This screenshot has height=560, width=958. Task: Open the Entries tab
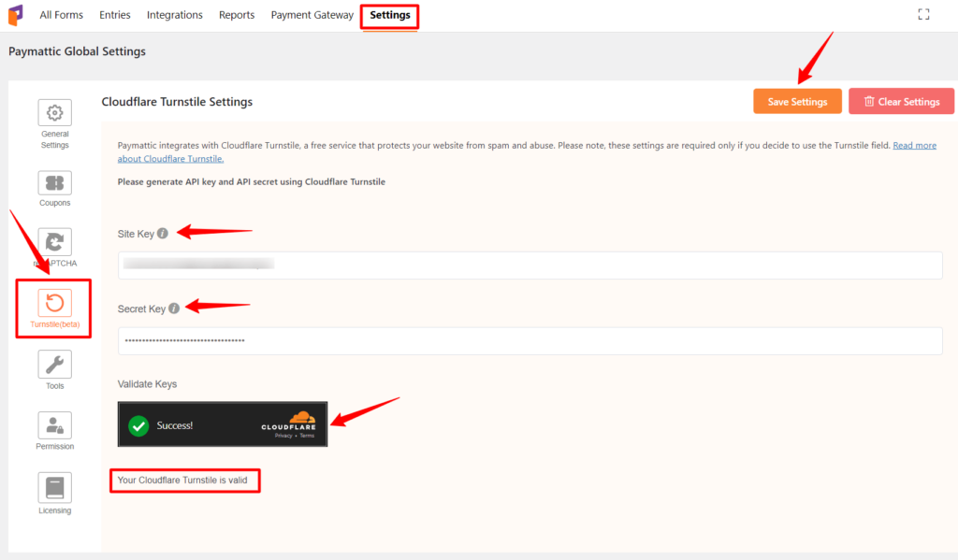(115, 15)
